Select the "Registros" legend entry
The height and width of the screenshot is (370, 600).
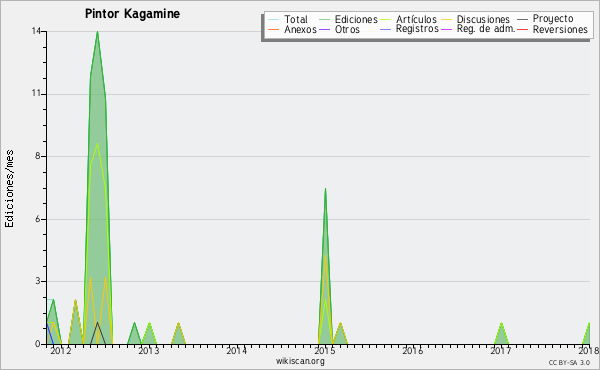pos(409,29)
